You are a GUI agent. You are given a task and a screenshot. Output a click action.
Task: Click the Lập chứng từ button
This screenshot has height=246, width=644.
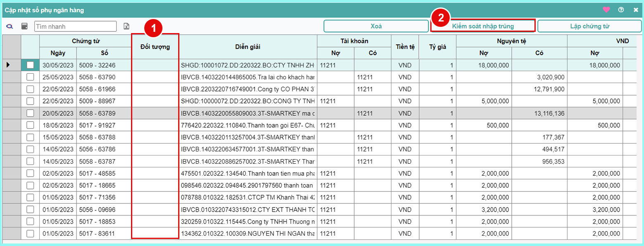[x=589, y=26]
